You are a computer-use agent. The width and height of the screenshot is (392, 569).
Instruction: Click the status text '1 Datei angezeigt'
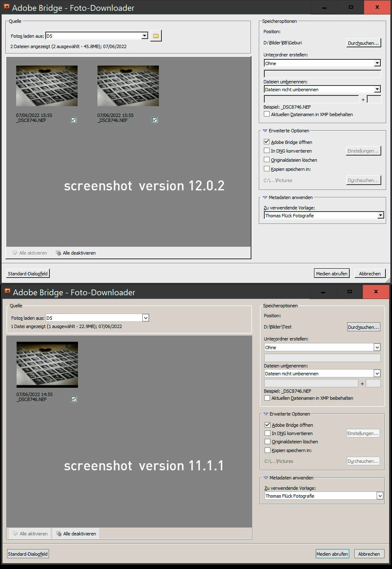point(29,326)
